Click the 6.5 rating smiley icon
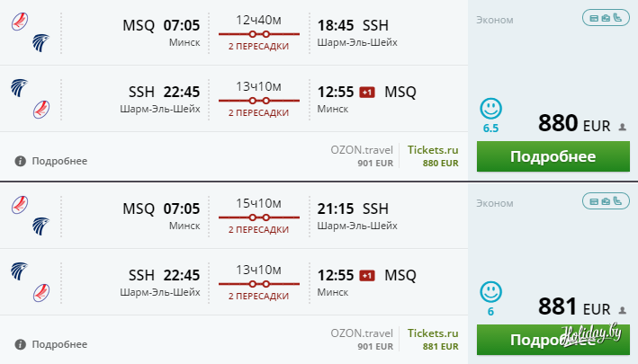This screenshot has width=638, height=364. tap(490, 110)
